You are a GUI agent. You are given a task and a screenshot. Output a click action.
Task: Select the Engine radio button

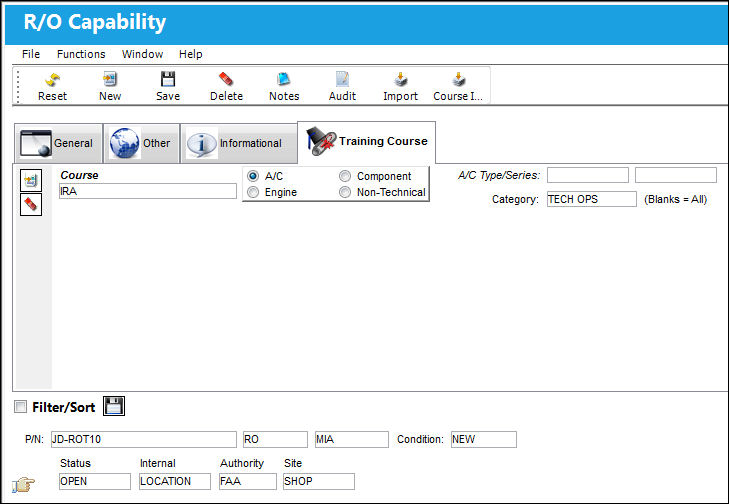(253, 192)
